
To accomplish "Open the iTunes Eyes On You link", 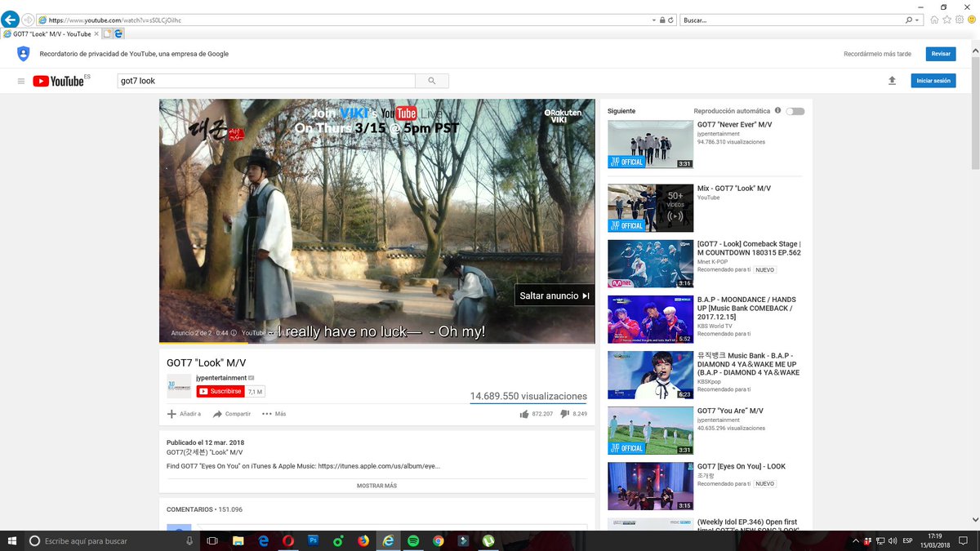I will pos(379,466).
